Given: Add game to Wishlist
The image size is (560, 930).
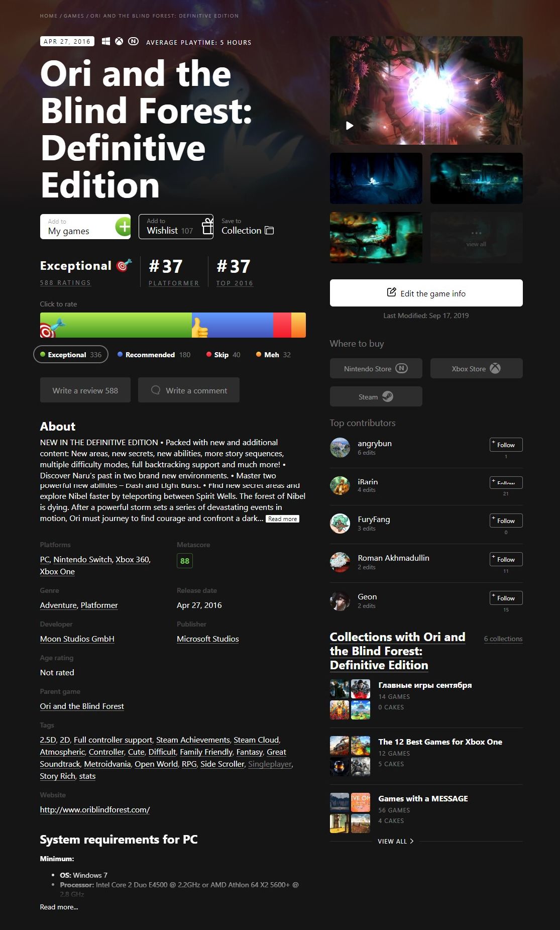Looking at the screenshot, I should point(176,227).
